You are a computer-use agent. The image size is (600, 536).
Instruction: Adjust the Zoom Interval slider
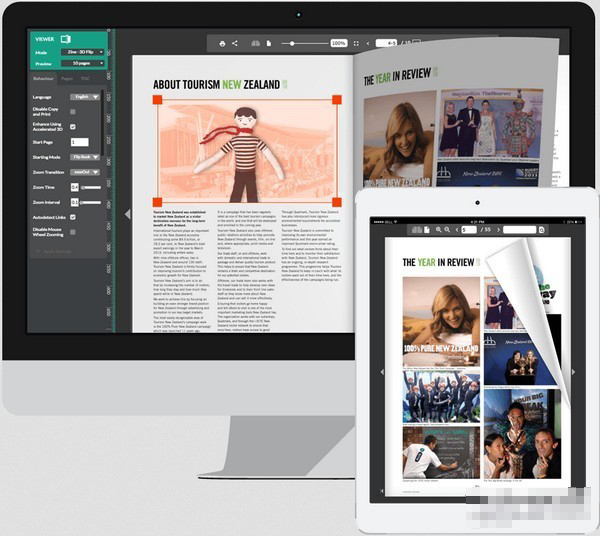(91, 202)
